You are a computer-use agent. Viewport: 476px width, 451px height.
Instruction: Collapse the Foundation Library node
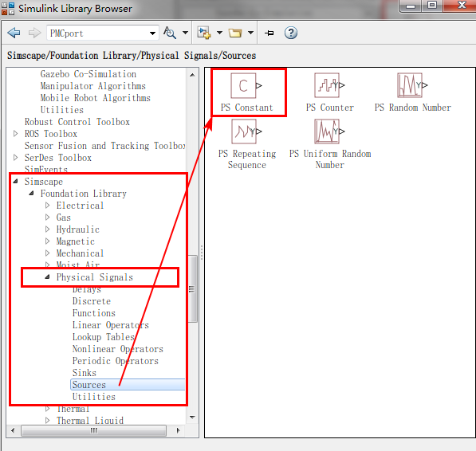coord(31,193)
